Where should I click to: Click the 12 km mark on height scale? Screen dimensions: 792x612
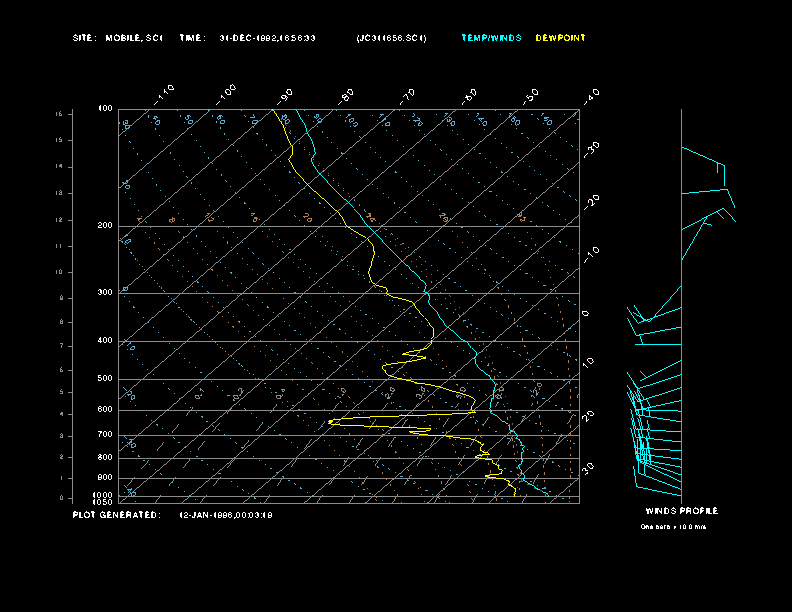click(x=59, y=220)
